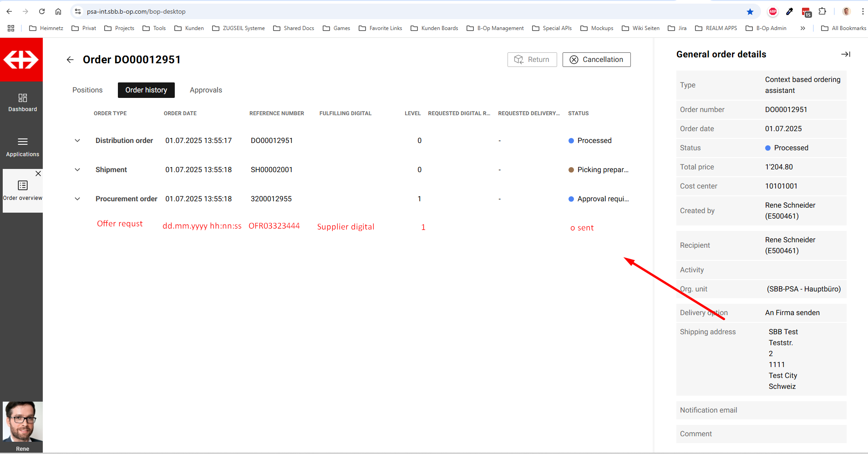
Task: Bookmark this page with the star icon
Action: [x=750, y=11]
